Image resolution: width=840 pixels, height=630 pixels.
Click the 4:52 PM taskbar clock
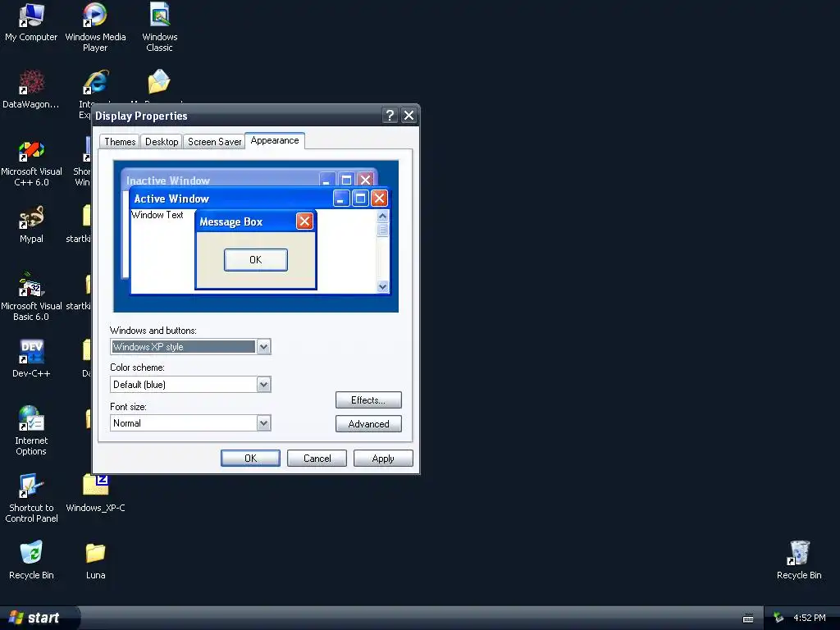[x=810, y=618]
